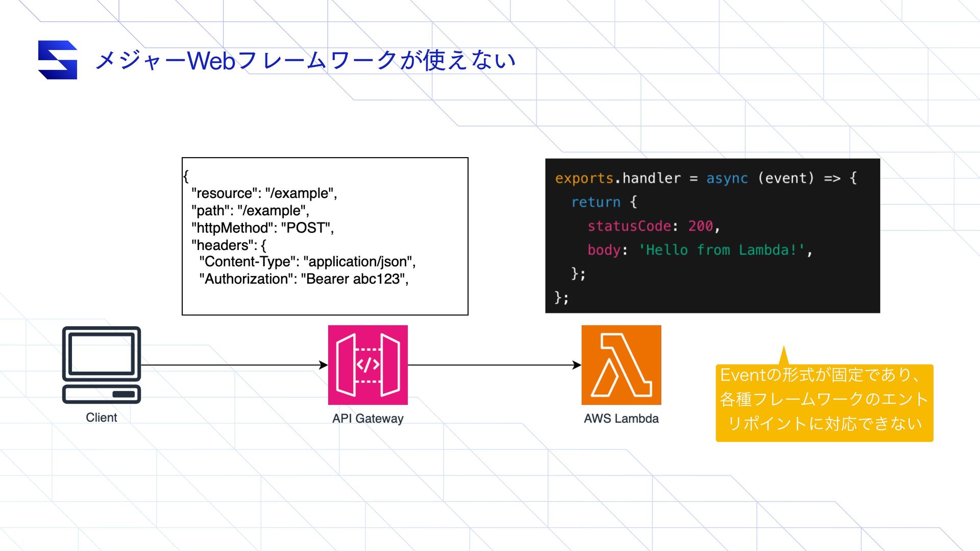The image size is (980, 551).
Task: Select the Client computer icon
Action: pyautogui.click(x=102, y=365)
